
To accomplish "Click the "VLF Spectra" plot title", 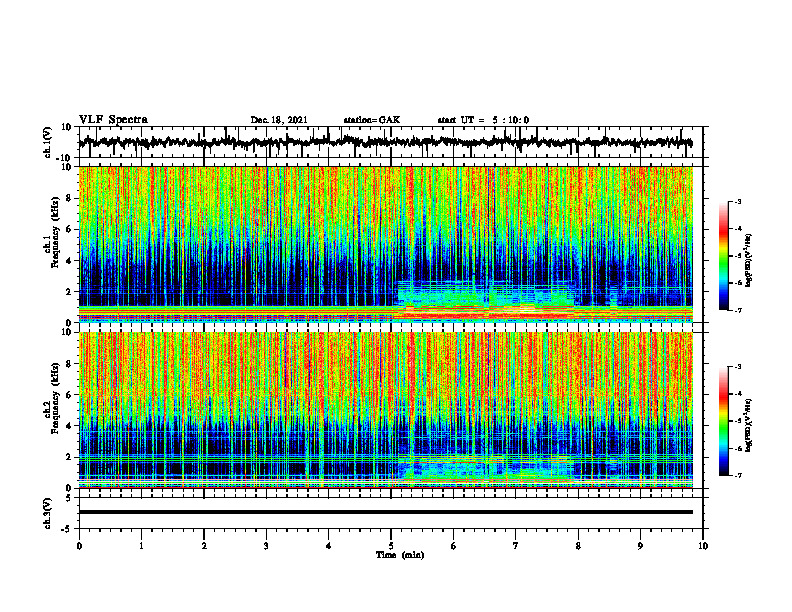I will [x=113, y=120].
